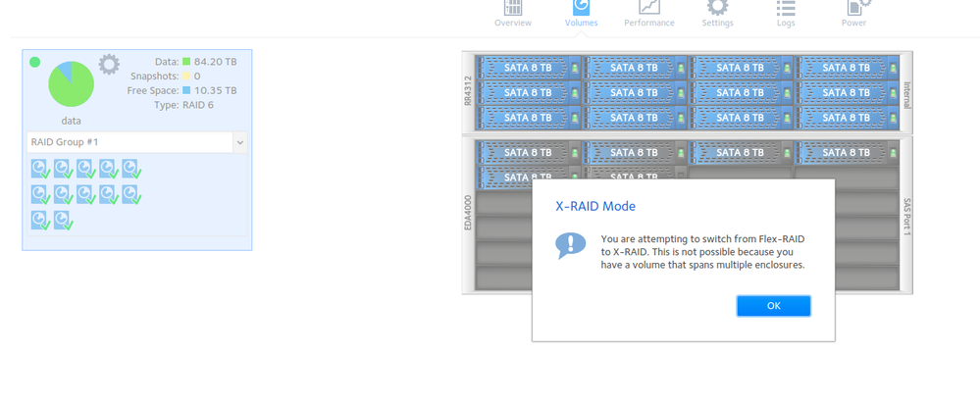The height and width of the screenshot is (406, 980).
Task: Click the Flex-RAID to X-RAID warning message
Action: click(x=703, y=252)
